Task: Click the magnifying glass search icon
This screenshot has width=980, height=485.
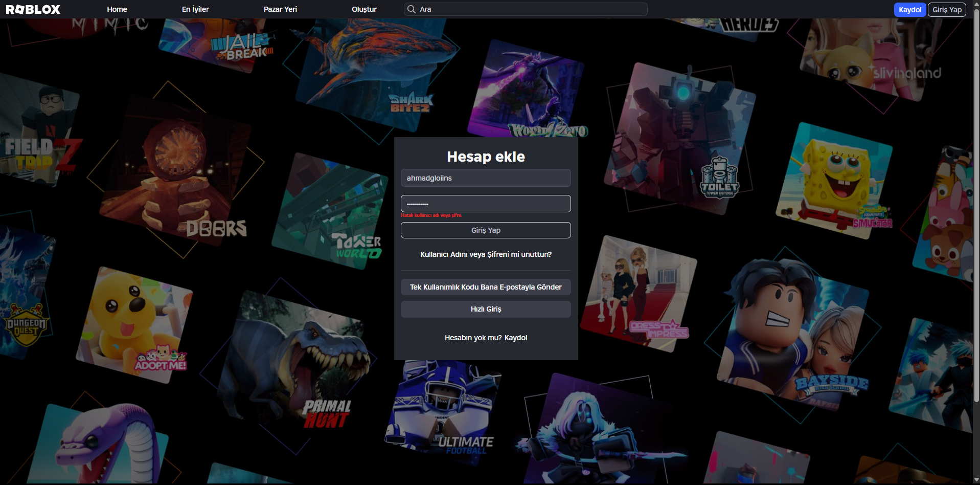Action: pos(411,9)
